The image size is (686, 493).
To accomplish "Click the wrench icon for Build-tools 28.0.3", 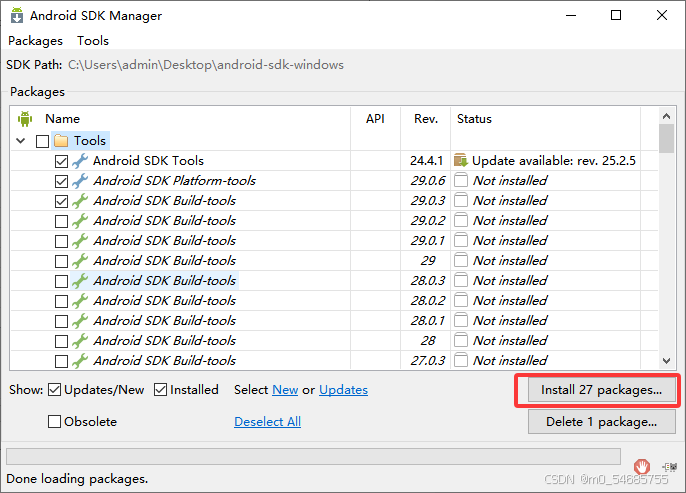I will 80,281.
